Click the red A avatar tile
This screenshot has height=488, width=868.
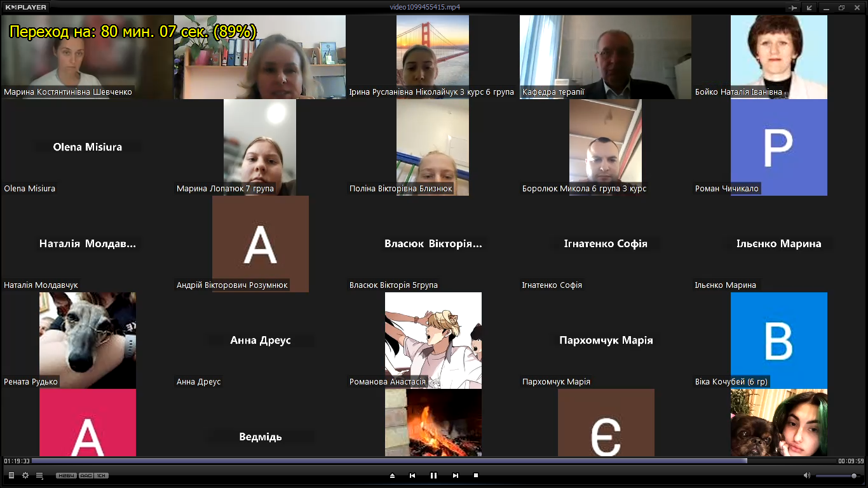click(x=88, y=423)
